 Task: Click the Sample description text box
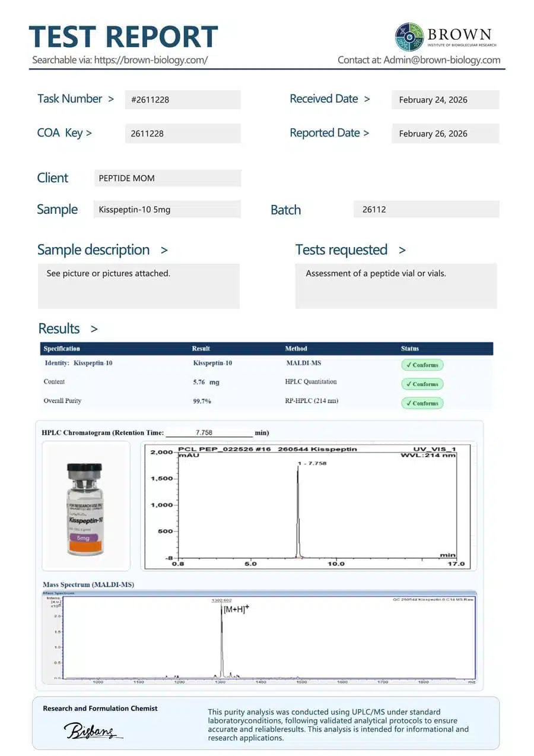coord(139,286)
